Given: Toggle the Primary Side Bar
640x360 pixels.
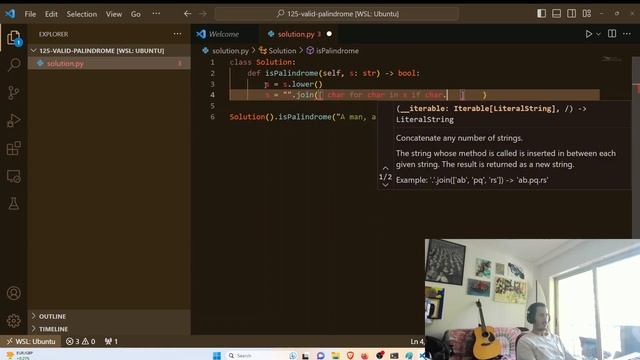Looking at the screenshot, I should point(541,13).
